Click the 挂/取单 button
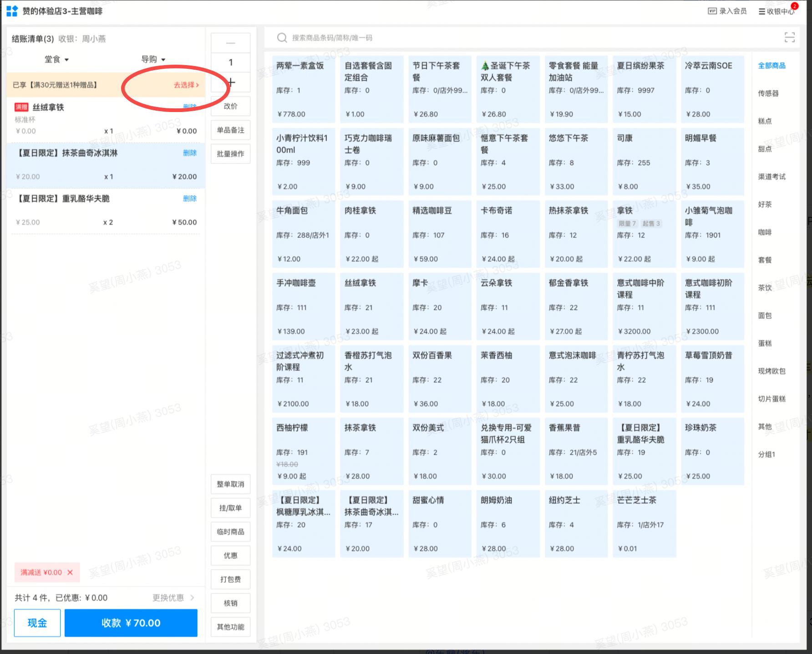This screenshot has width=812, height=654. coord(230,508)
